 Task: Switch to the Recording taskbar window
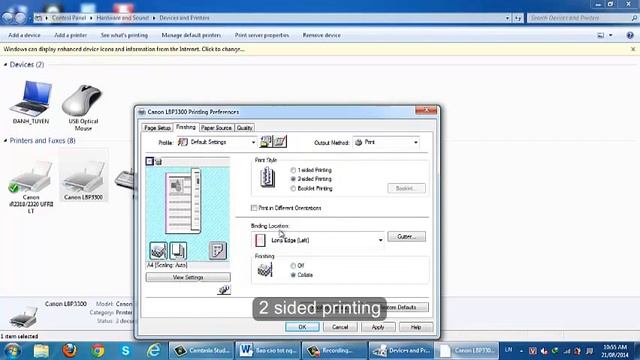(x=335, y=351)
